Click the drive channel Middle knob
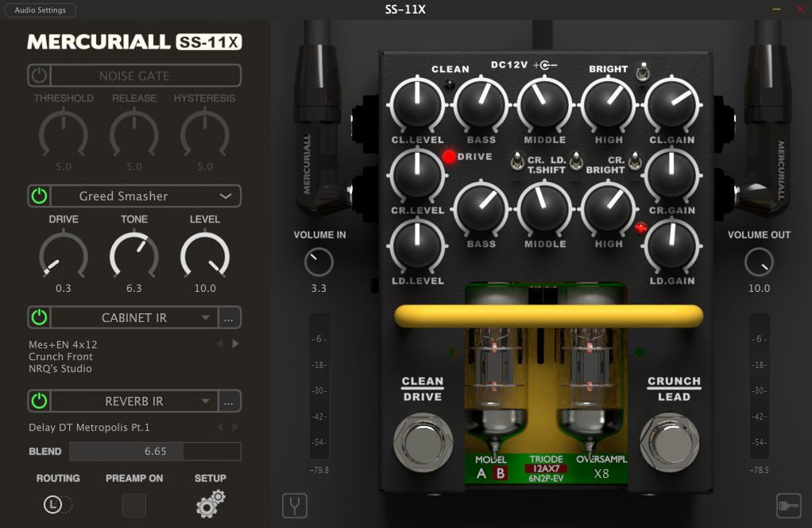Image resolution: width=812 pixels, height=528 pixels. pos(545,209)
